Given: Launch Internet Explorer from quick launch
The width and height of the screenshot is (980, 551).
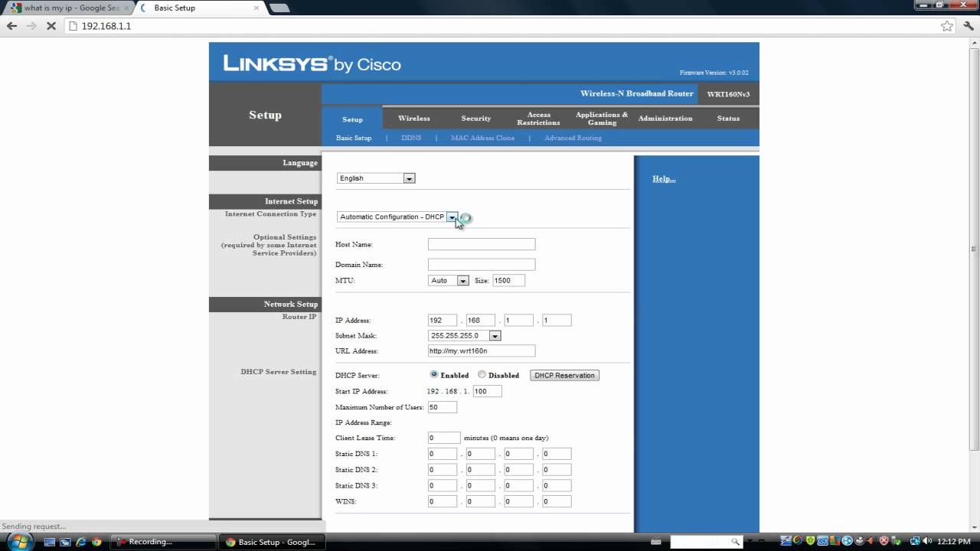Looking at the screenshot, I should (80, 542).
